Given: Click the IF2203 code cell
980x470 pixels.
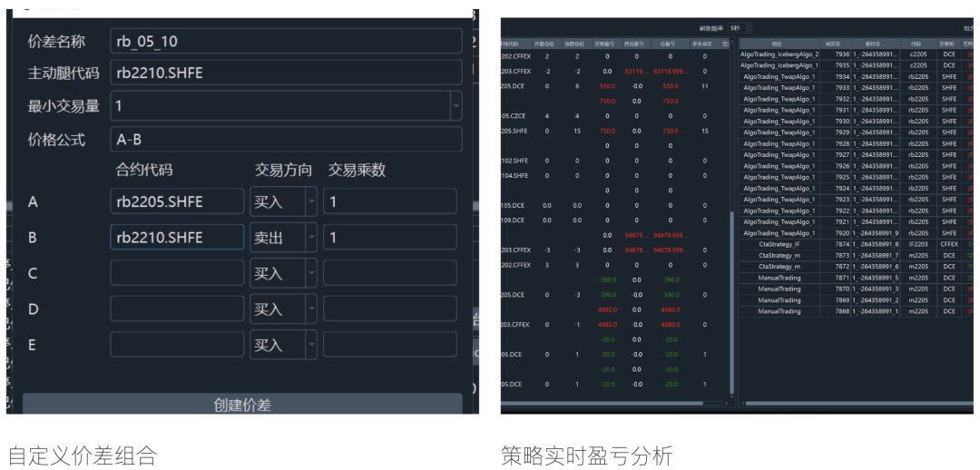Looking at the screenshot, I should [x=918, y=244].
